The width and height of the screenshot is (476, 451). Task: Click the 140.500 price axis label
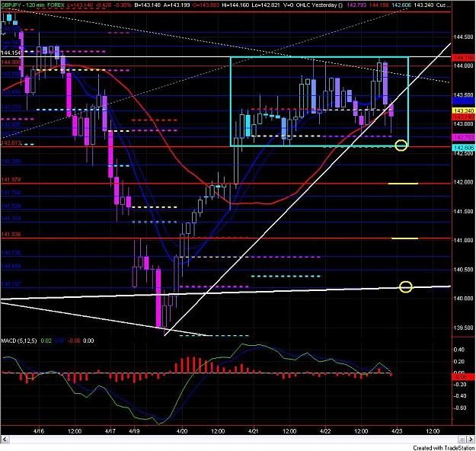(463, 270)
